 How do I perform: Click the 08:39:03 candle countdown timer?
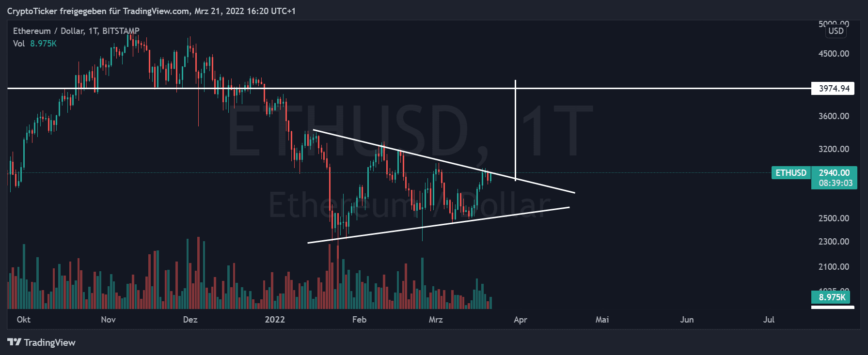coord(835,183)
